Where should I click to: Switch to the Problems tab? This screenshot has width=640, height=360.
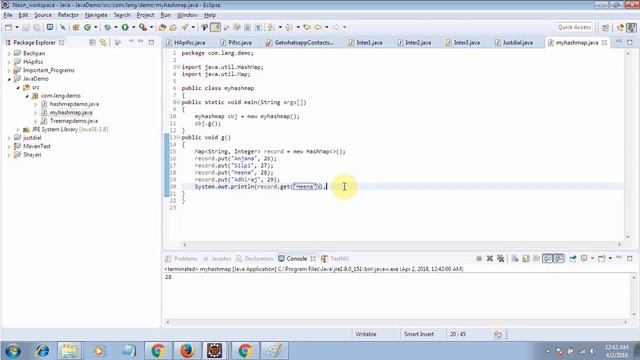[x=182, y=259]
